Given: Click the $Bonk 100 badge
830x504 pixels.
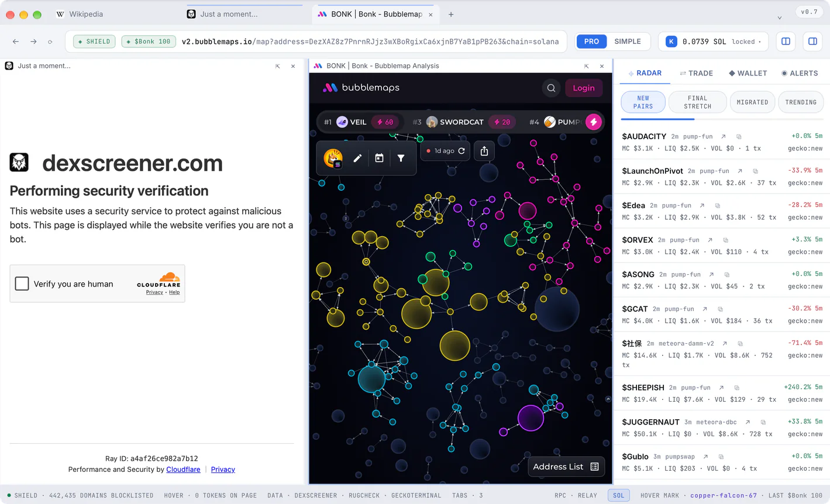Looking at the screenshot, I should click(x=149, y=42).
